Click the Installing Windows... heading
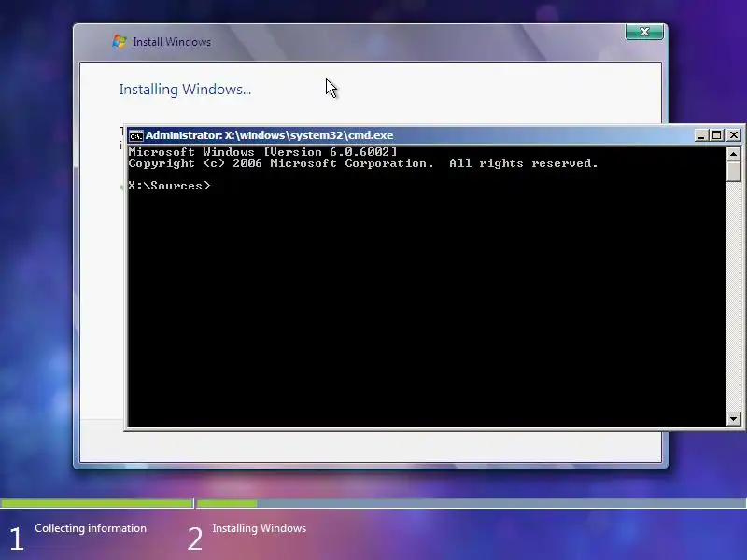 coord(185,90)
